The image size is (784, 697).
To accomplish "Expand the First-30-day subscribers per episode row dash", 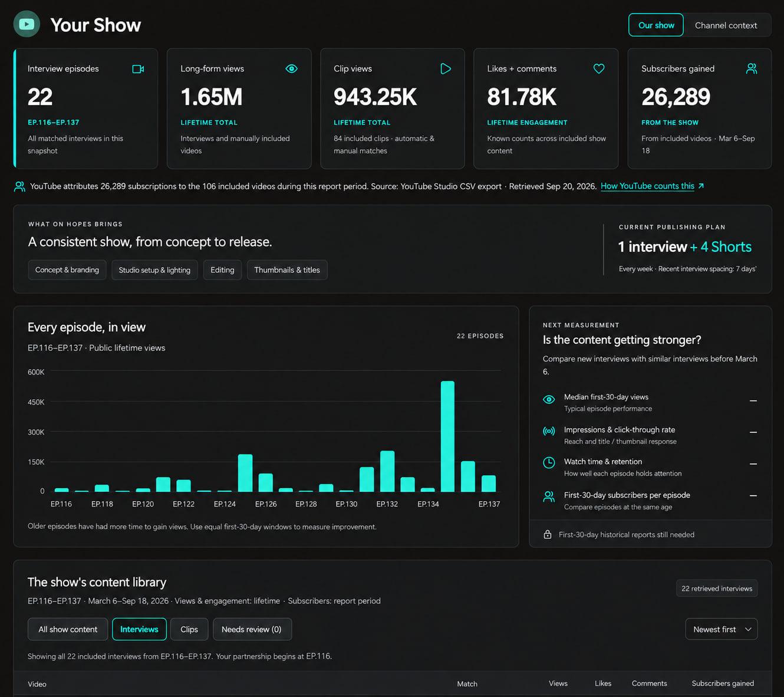I will pos(753,495).
